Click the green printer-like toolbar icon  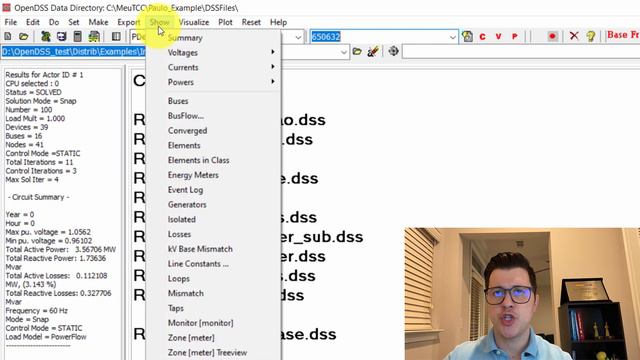click(x=94, y=37)
